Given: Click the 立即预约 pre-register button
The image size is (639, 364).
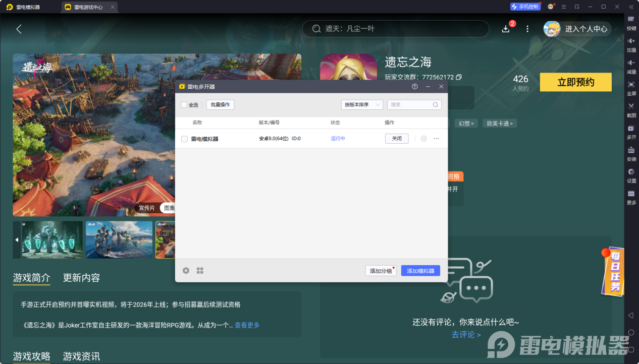Looking at the screenshot, I should click(576, 82).
